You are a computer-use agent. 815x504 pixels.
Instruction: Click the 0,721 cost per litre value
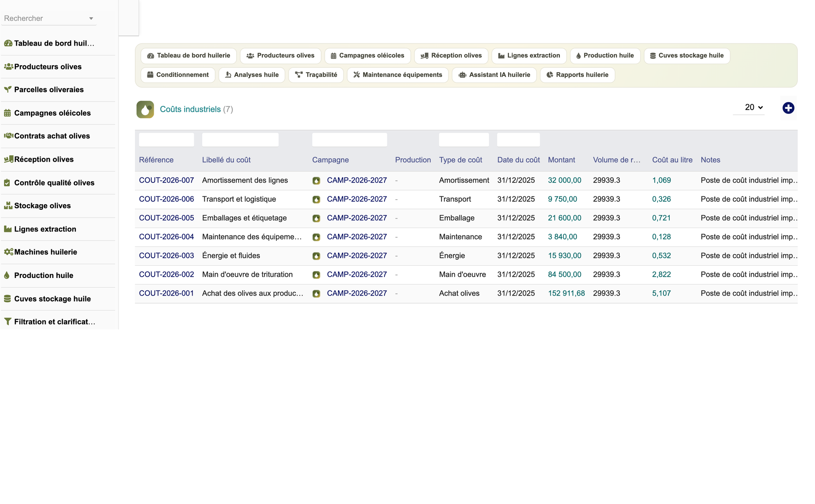[661, 218]
